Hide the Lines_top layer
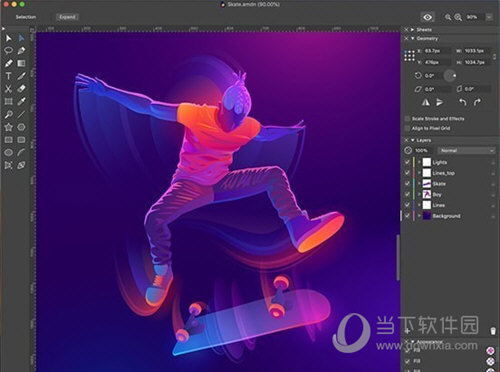The image size is (500, 372). [x=407, y=173]
